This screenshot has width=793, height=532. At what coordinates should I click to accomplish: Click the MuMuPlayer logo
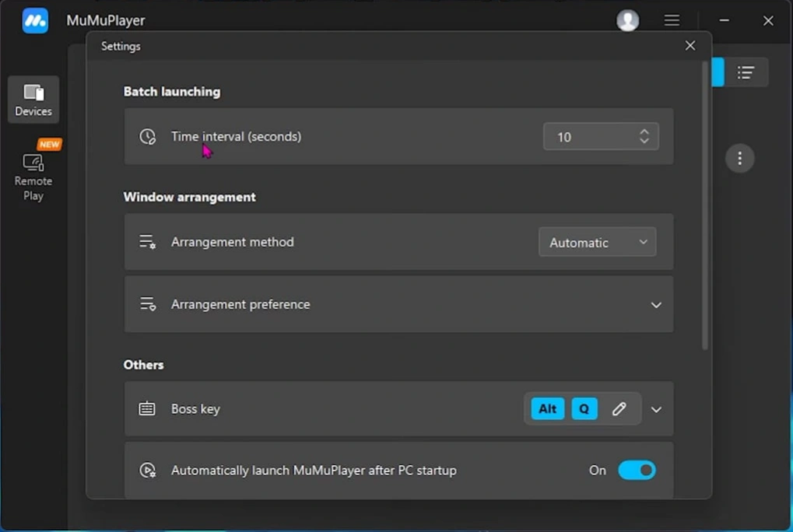(34, 20)
